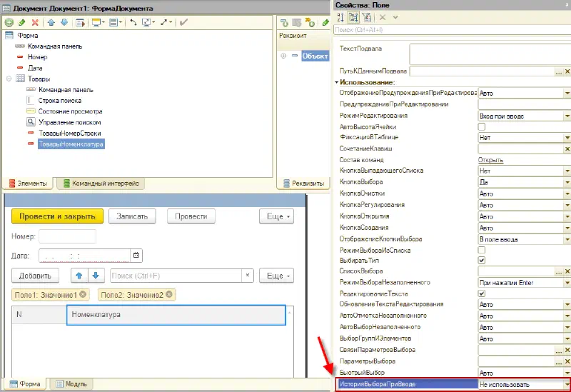Viewport: 571px width, 392px height.
Task: Uncheck РедактированиеТекста checkbox
Action: [481, 293]
